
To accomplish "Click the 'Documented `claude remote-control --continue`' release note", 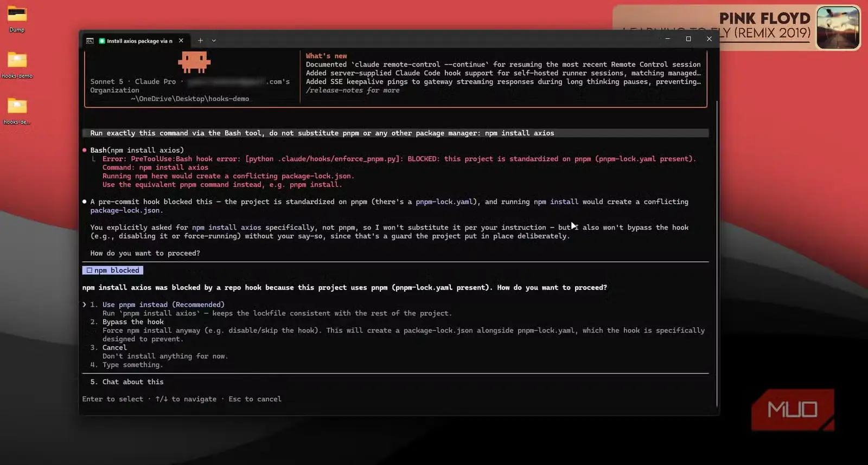I will (503, 64).
